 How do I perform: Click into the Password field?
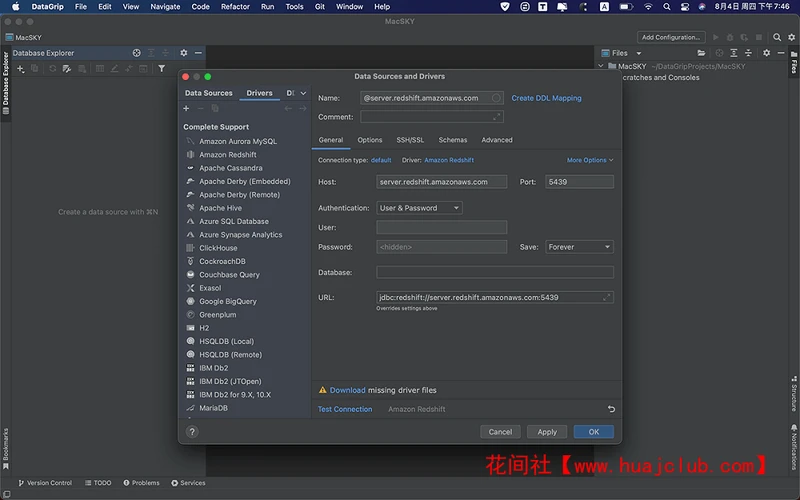coord(441,247)
